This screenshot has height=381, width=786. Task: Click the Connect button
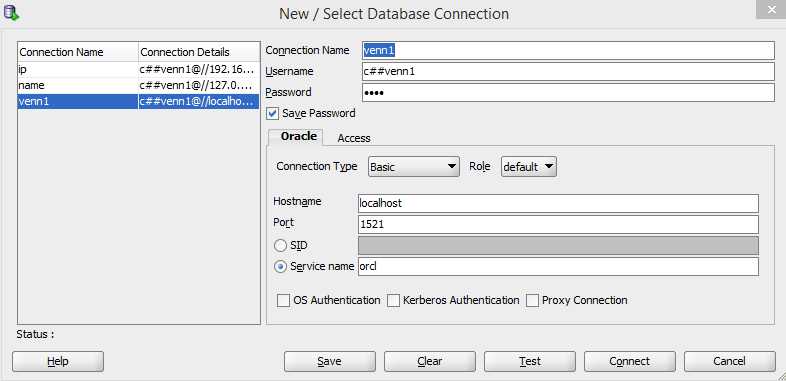(630, 361)
